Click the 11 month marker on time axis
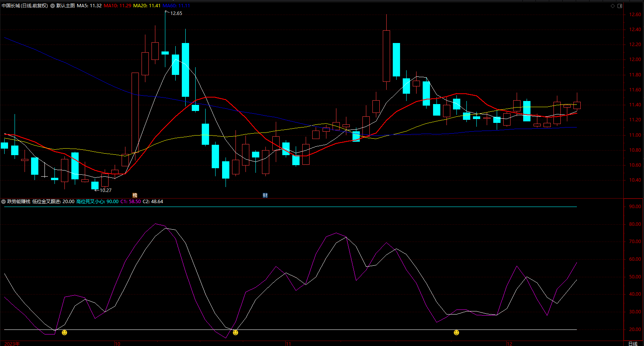The width and height of the screenshot is (644, 346). (x=288, y=344)
